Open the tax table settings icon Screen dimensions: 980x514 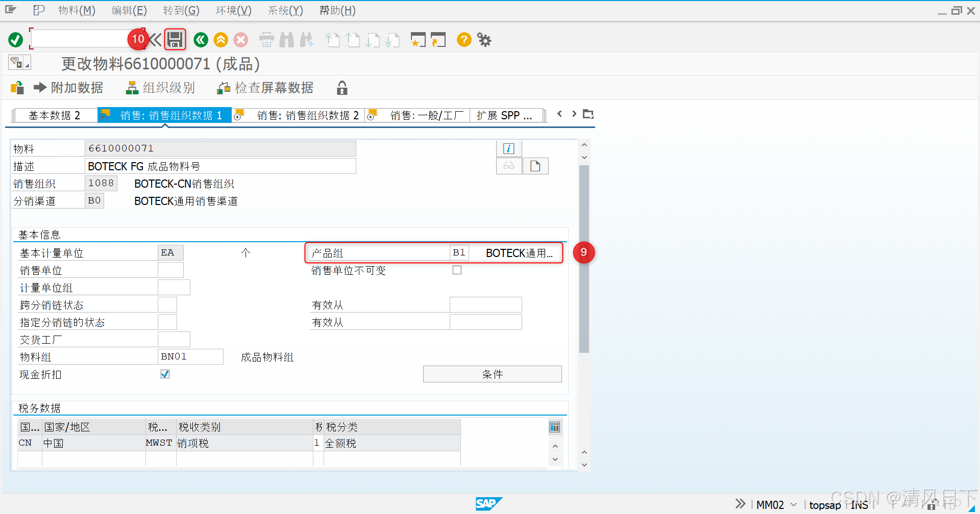(x=555, y=427)
